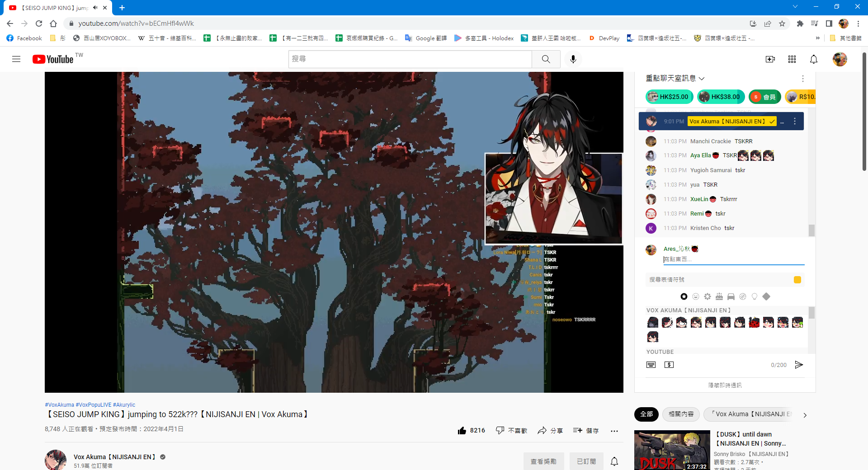The width and height of the screenshot is (868, 470).
Task: Open media control icon in Chrome toolbar
Action: (x=815, y=23)
